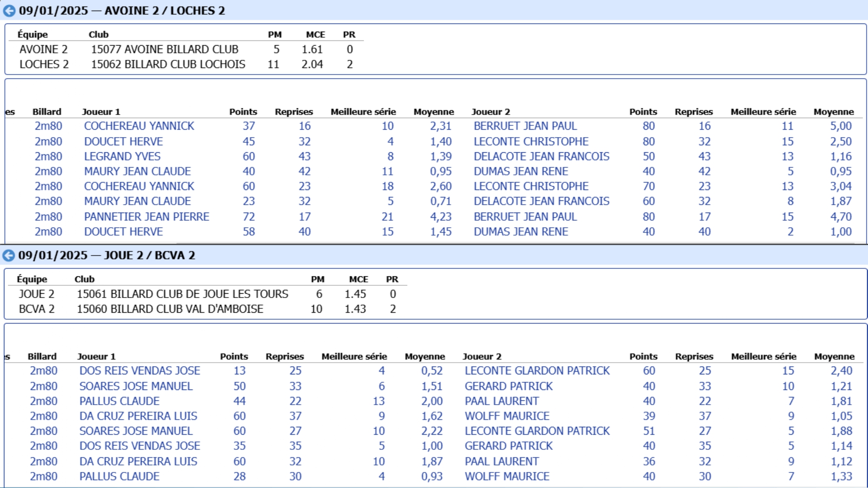Click DA CRUZ PEREIRA LUIS in row with 37 reprises

(x=138, y=416)
